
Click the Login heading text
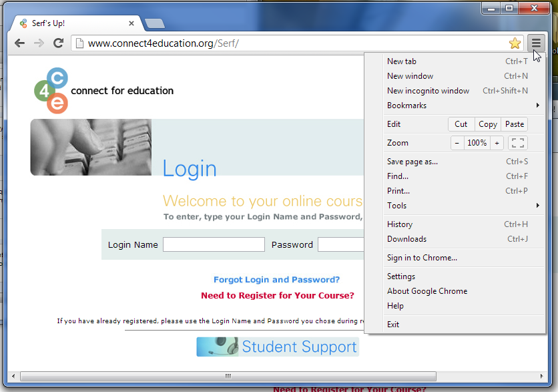point(190,169)
